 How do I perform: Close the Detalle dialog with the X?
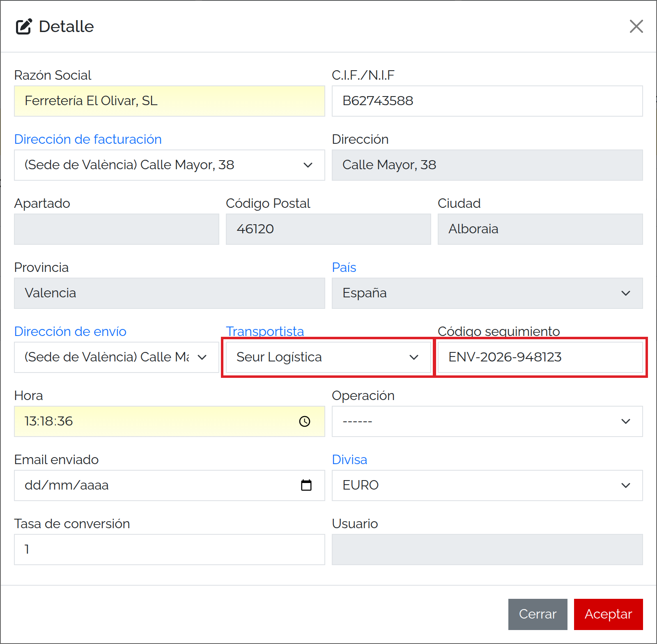click(x=636, y=26)
